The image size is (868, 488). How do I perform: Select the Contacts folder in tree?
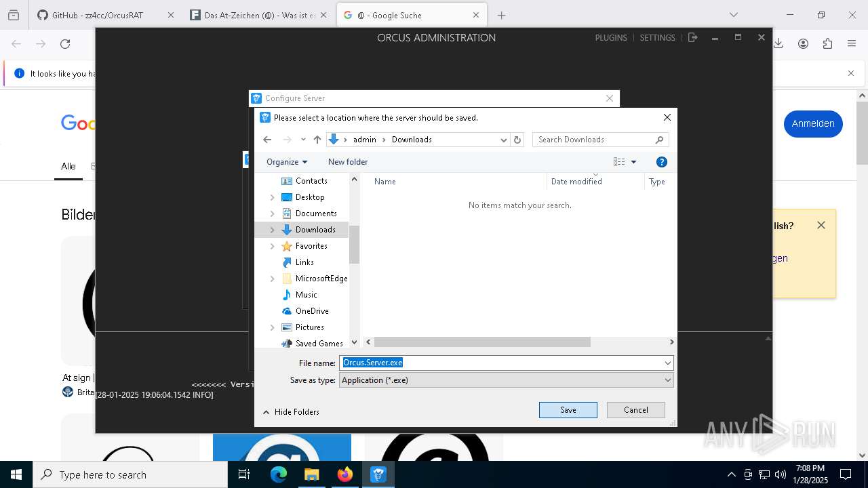coord(311,181)
